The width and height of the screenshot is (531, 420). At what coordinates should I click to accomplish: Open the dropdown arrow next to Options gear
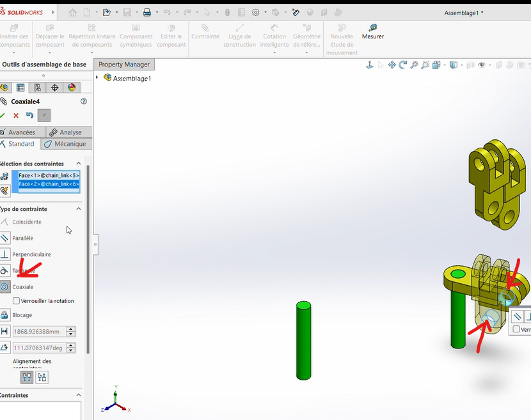tap(265, 13)
